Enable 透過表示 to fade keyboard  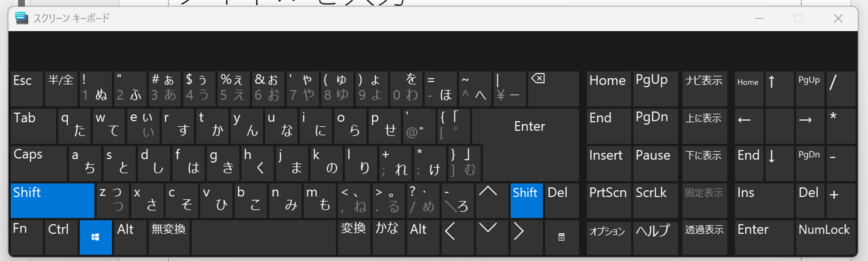pos(704,237)
